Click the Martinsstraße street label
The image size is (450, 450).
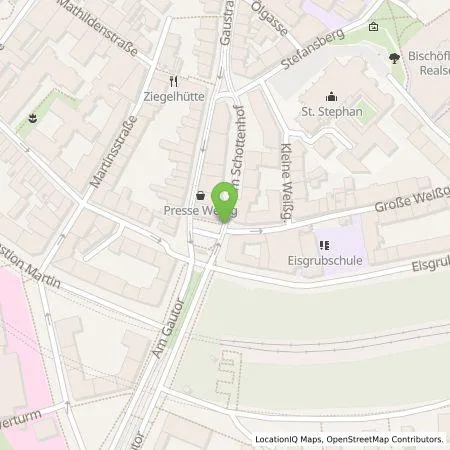pyautogui.click(x=113, y=152)
